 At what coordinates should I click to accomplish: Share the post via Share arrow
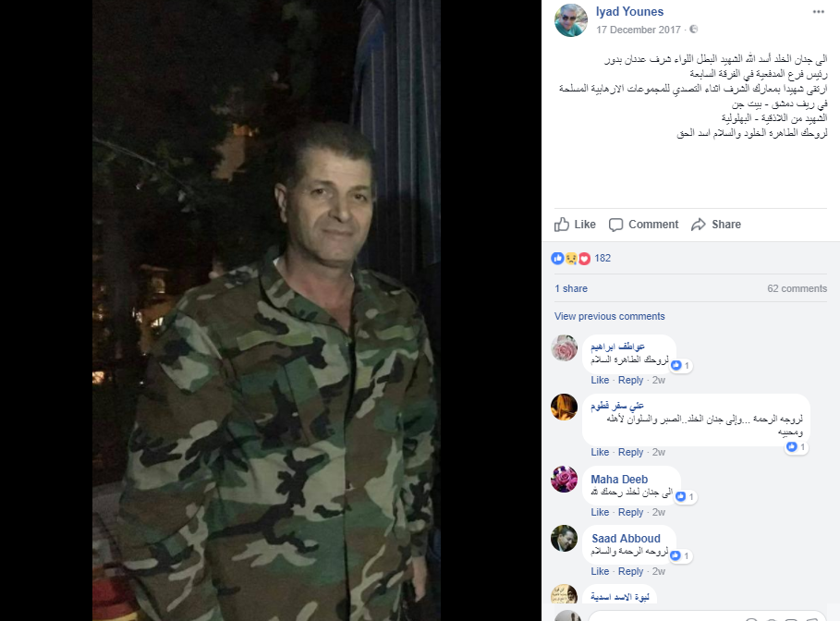[x=716, y=225]
